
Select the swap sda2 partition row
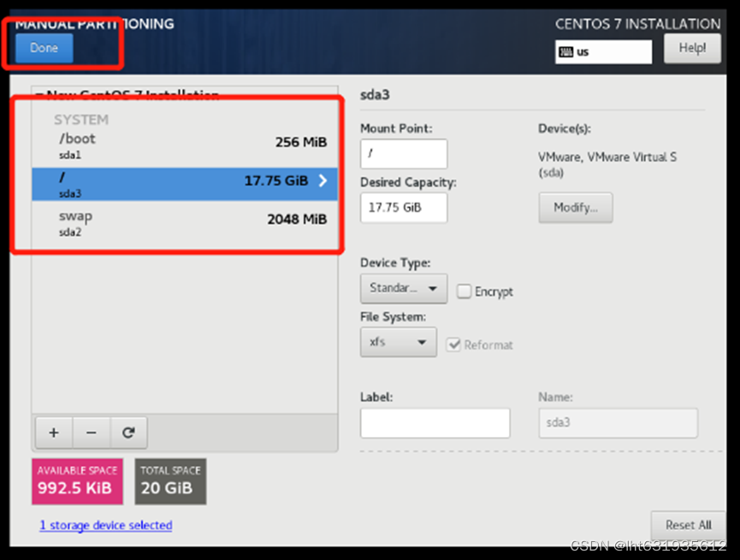185,222
